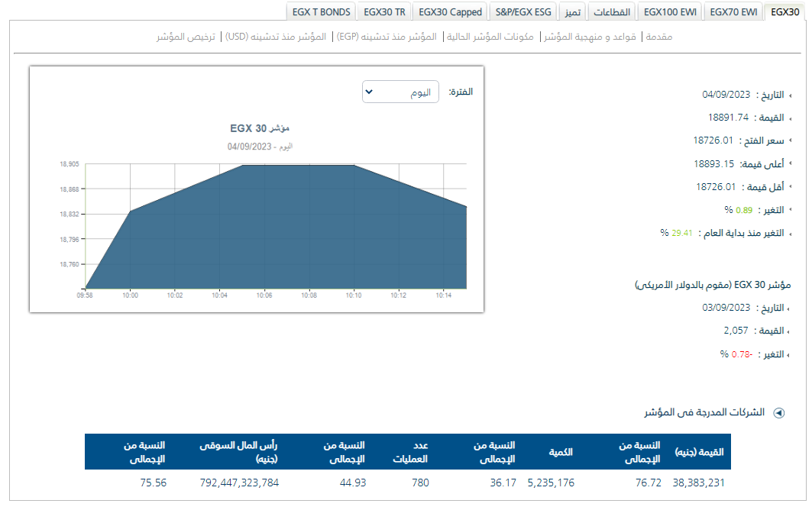Image resolution: width=812 pixels, height=510 pixels.
Task: Switch to the EGX30 Capped tab
Action: point(451,11)
